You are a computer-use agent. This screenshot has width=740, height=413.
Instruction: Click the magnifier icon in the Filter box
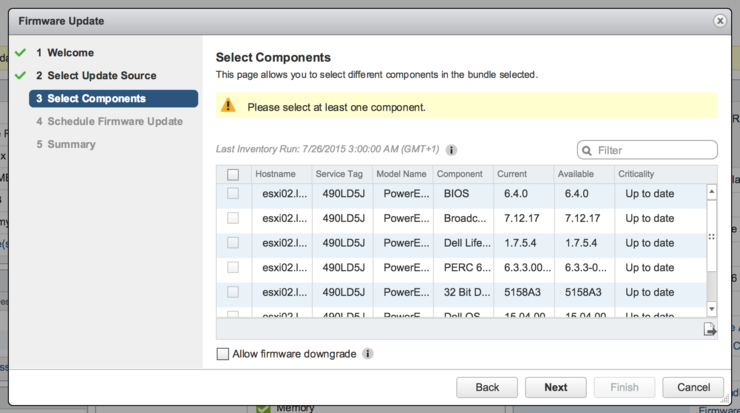[587, 151]
